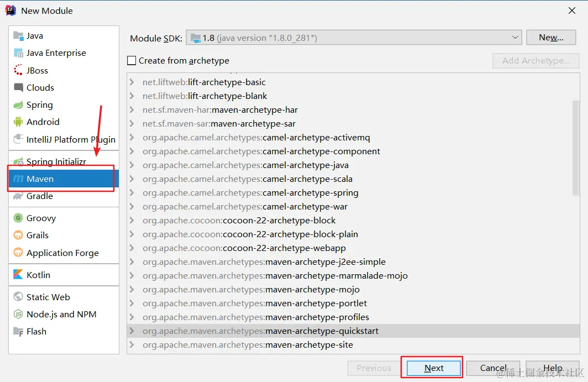Image resolution: width=588 pixels, height=382 pixels.
Task: Select the Clouds icon
Action: 18,87
